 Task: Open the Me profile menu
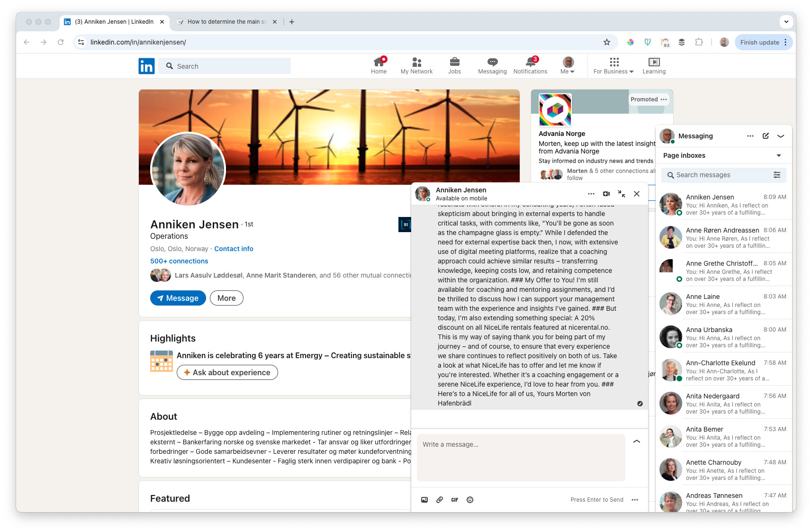coord(568,66)
